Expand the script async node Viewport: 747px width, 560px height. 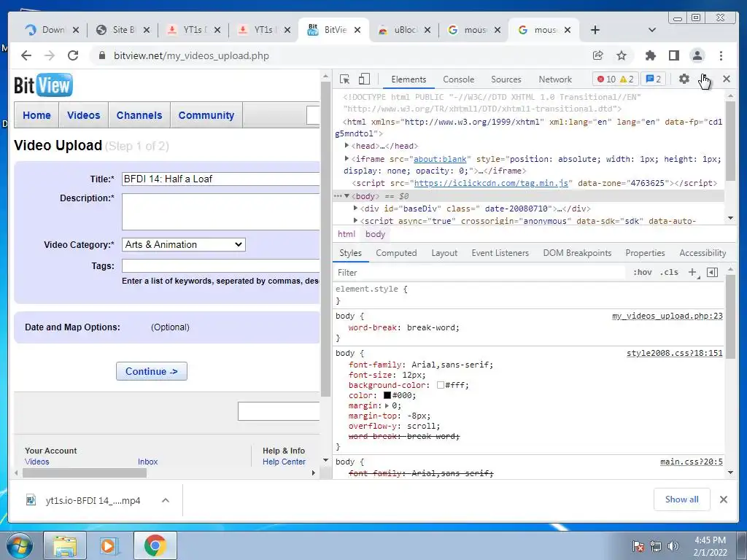tap(355, 220)
